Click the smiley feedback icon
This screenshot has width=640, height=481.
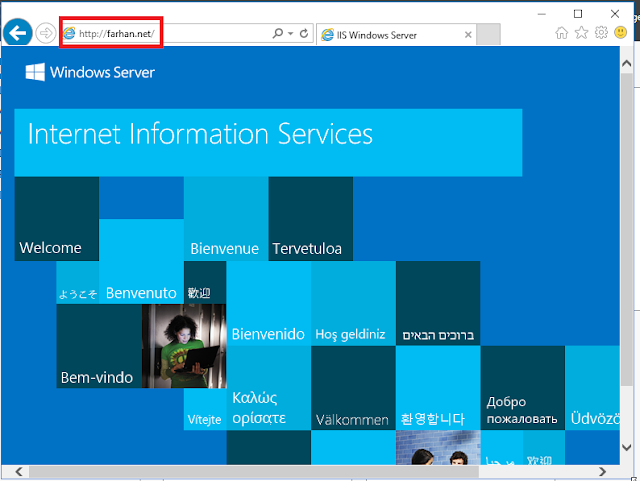click(x=620, y=33)
